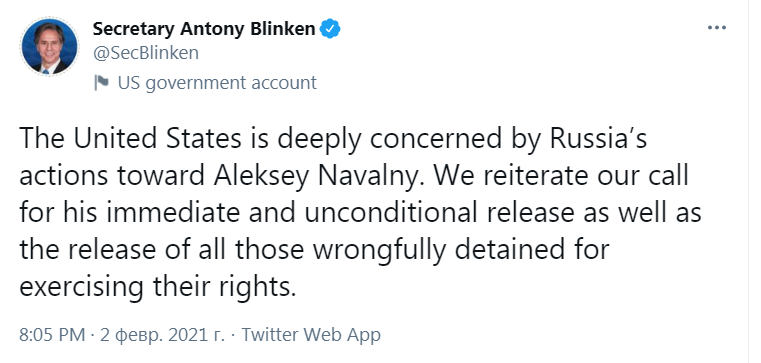Click the word "Russia's" in the tweet
Image resolution: width=761 pixels, height=363 pixels.
point(598,139)
